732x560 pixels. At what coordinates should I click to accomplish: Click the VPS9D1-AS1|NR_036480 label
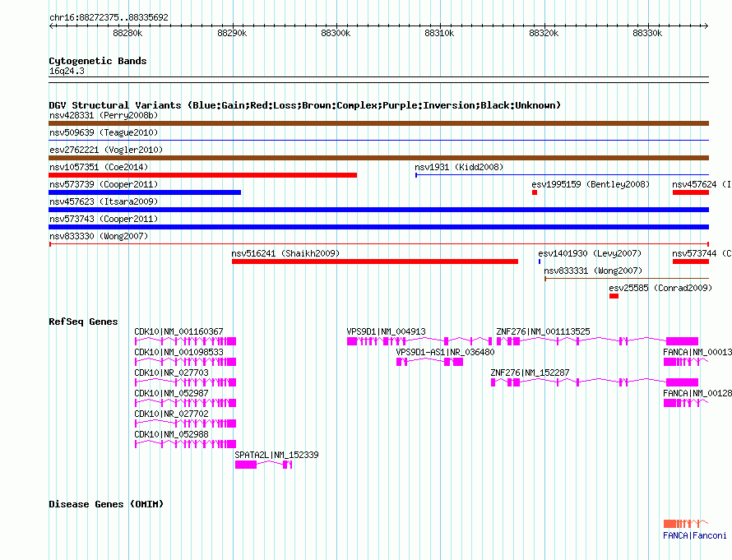coord(445,352)
